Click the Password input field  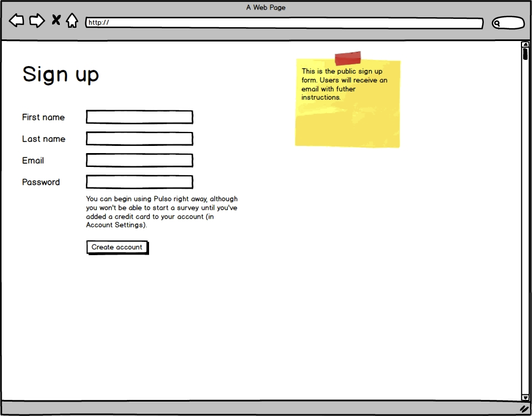(140, 182)
